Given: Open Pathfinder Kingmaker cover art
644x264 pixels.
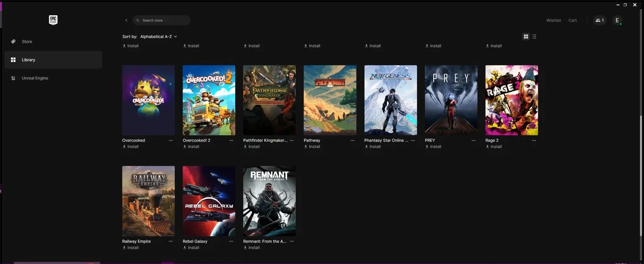Looking at the screenshot, I should pyautogui.click(x=270, y=100).
